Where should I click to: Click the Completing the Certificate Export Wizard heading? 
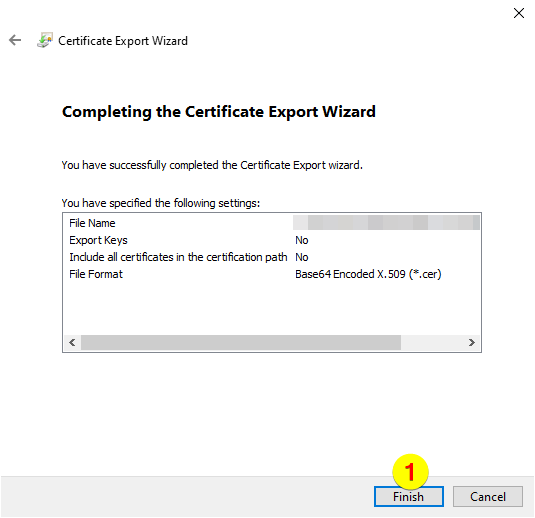point(219,112)
